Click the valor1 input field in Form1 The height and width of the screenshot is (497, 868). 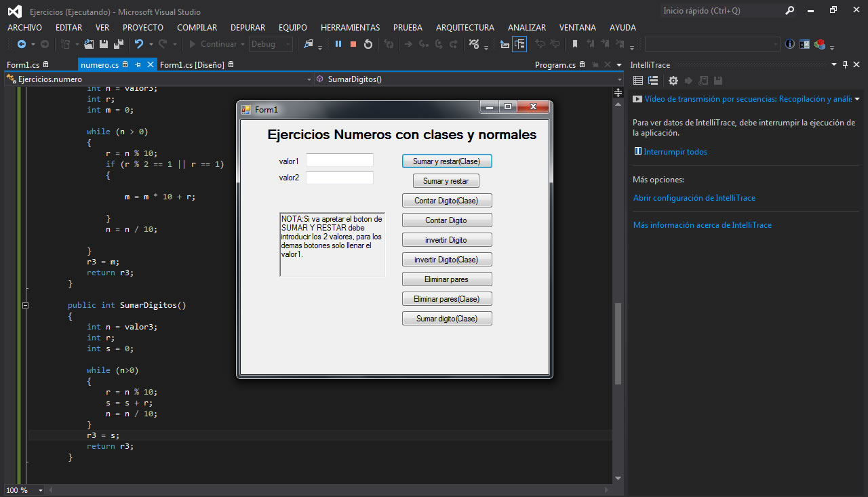pyautogui.click(x=340, y=161)
